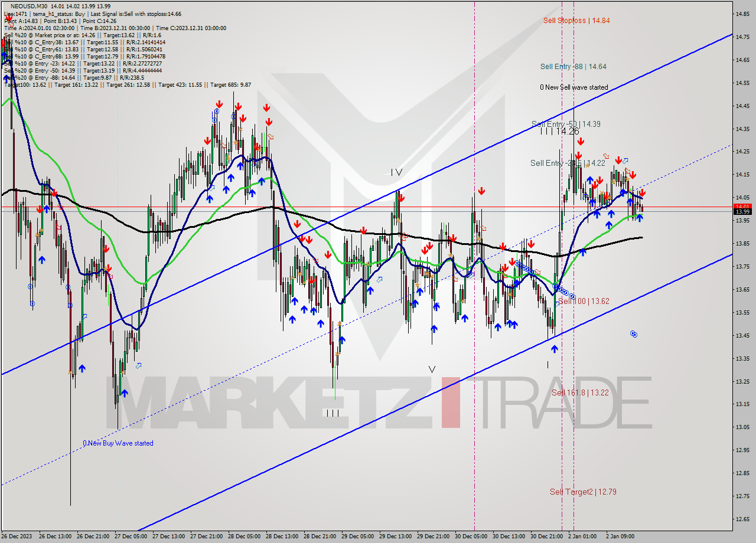The width and height of the screenshot is (756, 543).
Task: Click the 14.85 price axis label
Action: tap(743, 14)
